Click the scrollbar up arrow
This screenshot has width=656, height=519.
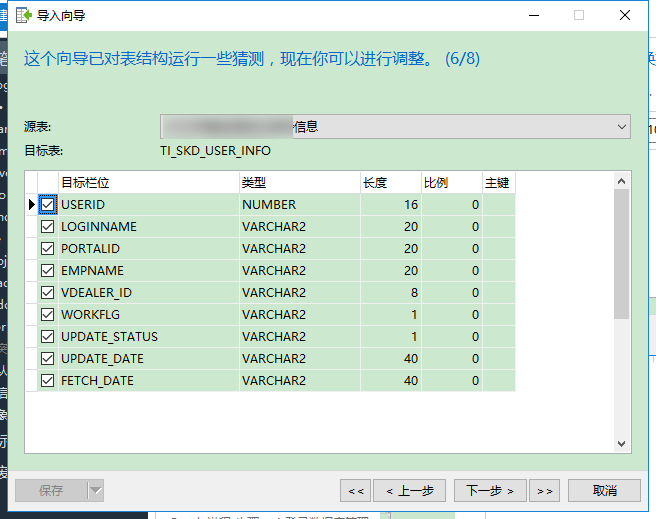[621, 181]
